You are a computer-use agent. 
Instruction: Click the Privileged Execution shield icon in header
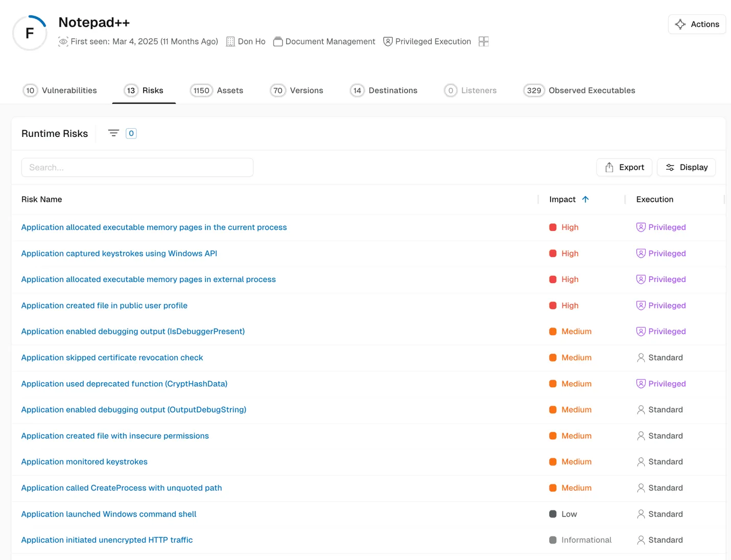coord(388,41)
